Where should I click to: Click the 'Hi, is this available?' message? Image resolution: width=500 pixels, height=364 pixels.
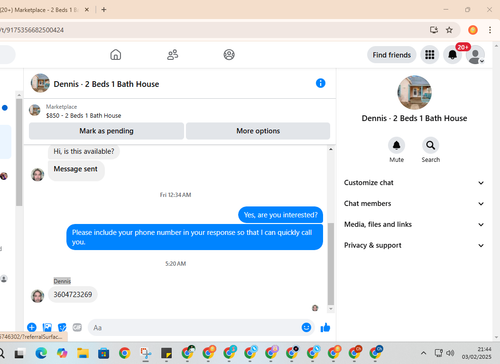(x=84, y=151)
